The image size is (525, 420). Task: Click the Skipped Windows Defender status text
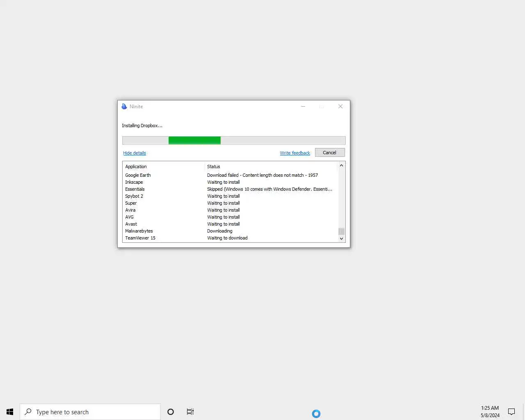[x=269, y=189]
